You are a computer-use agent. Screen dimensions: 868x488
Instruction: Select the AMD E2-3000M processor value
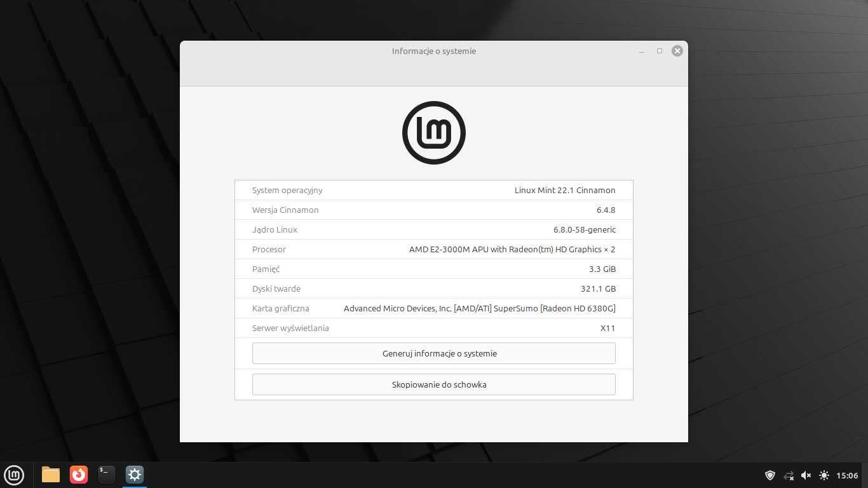(x=512, y=249)
